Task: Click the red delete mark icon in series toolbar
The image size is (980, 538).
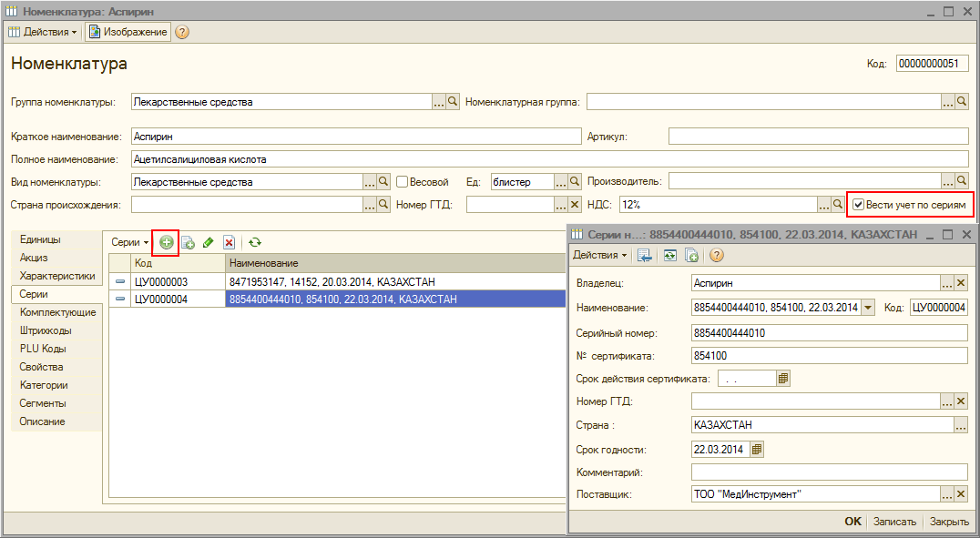Action: point(230,242)
